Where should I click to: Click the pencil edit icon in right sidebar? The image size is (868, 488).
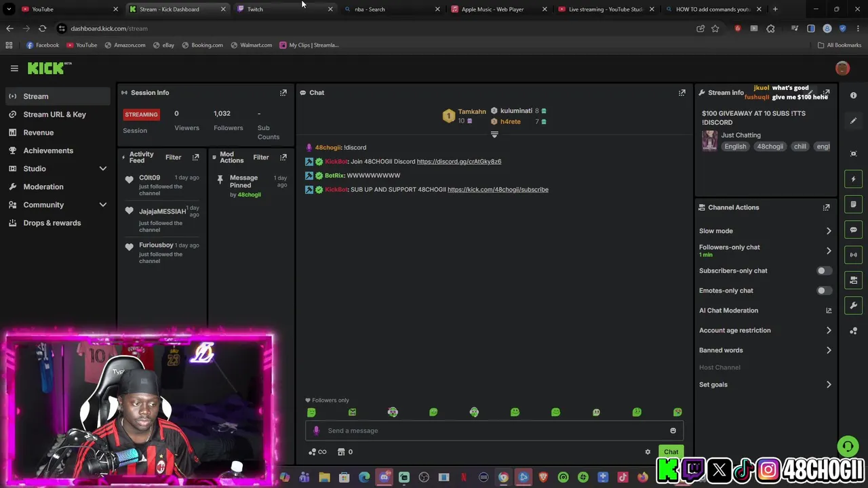(854, 121)
